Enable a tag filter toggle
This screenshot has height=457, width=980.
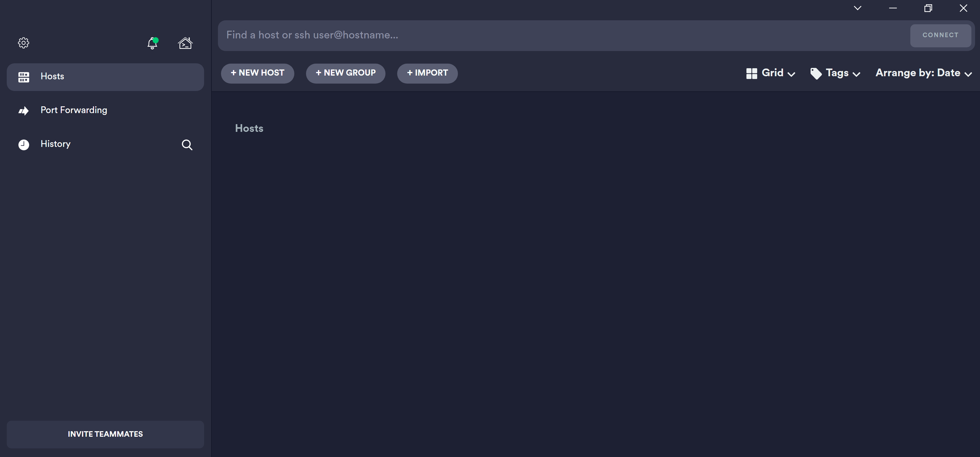click(835, 73)
